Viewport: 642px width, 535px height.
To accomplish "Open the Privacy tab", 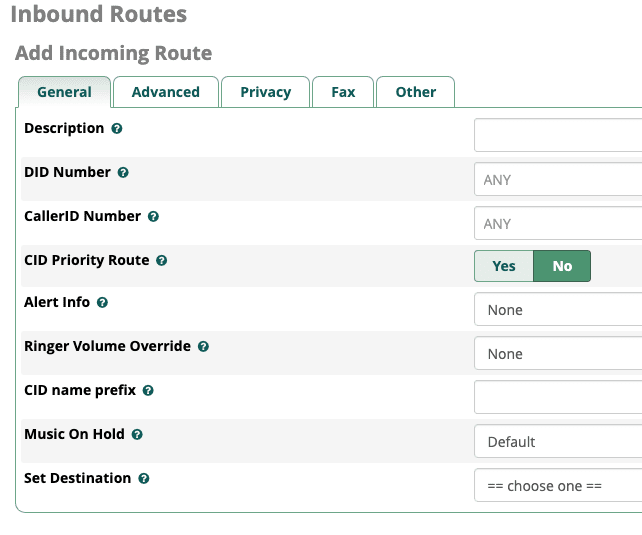I will click(265, 92).
